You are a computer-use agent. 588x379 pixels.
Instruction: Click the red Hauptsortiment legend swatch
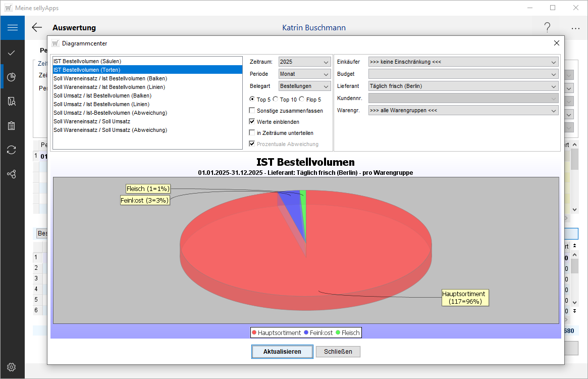tap(254, 333)
